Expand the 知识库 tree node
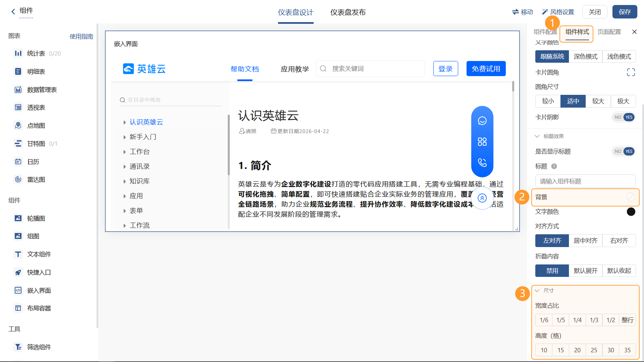The image size is (644, 362). coord(124,181)
